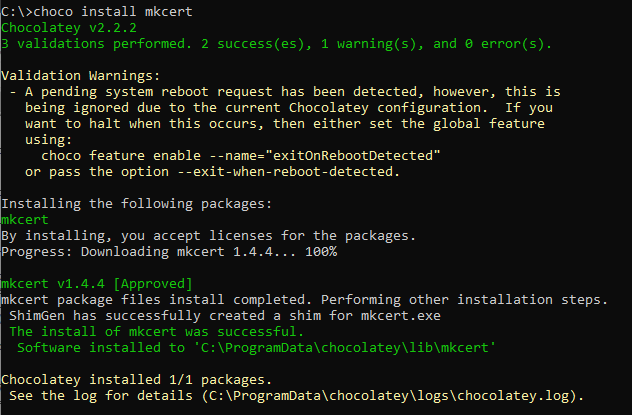Screen dimensions: 632x415
Task: Click the chocolatey.log file path
Action: coord(390,396)
